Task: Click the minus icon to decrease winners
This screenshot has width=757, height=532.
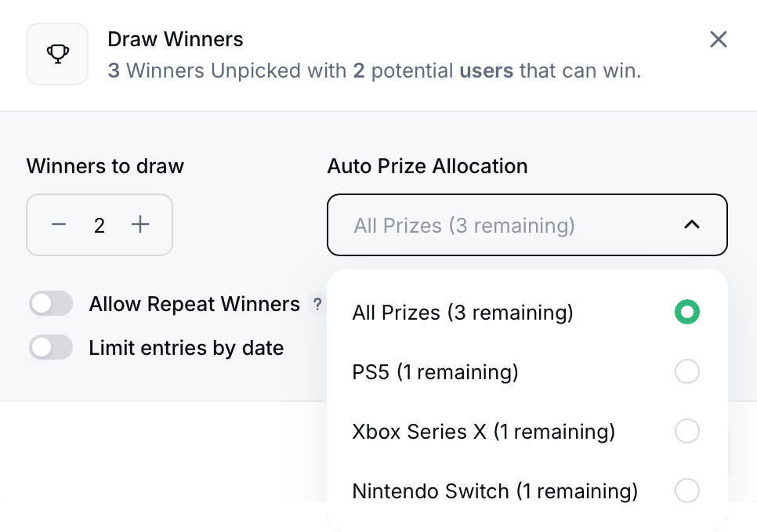Action: click(58, 225)
